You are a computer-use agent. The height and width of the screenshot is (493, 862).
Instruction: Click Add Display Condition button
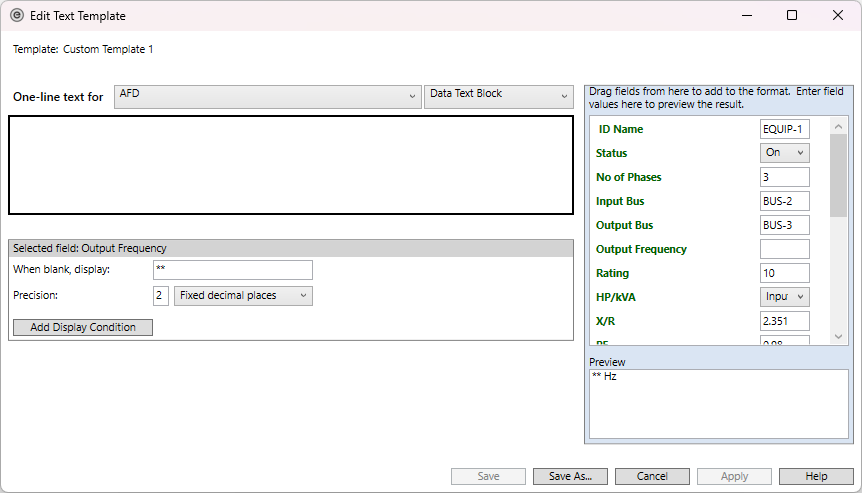pyautogui.click(x=83, y=327)
